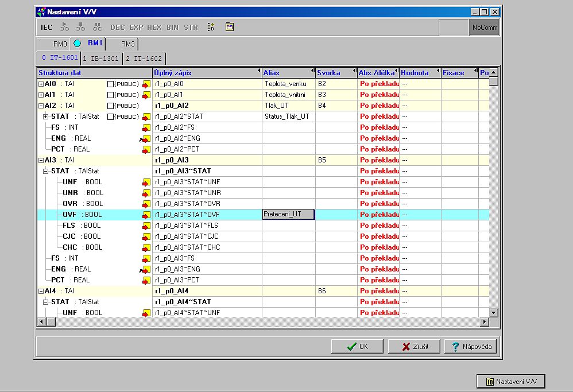573x392 pixels.
Task: Toggle the PUBLIC checkbox for AI2
Action: click(x=111, y=106)
